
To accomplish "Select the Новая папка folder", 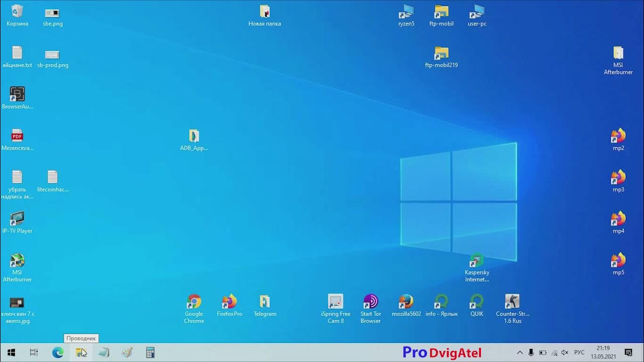I will [265, 15].
